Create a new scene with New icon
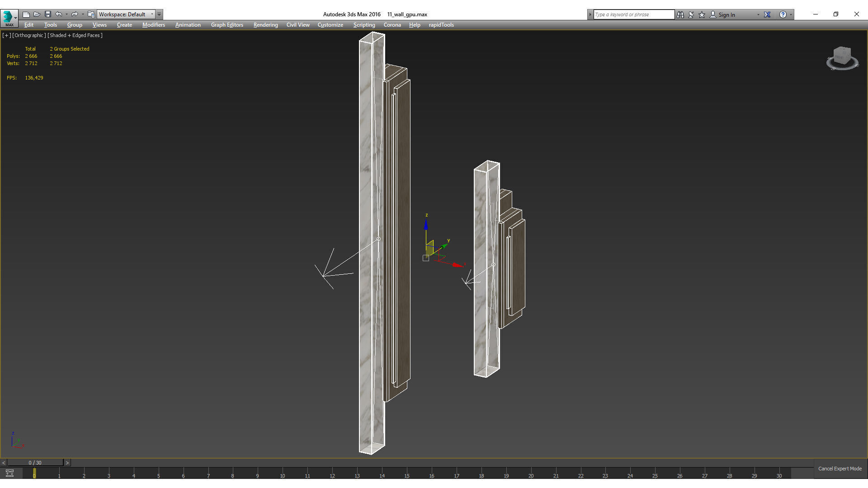868x488 pixels. [x=26, y=14]
